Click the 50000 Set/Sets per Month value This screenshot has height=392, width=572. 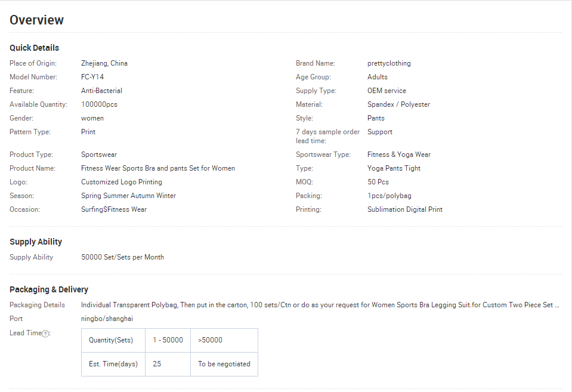pos(122,257)
